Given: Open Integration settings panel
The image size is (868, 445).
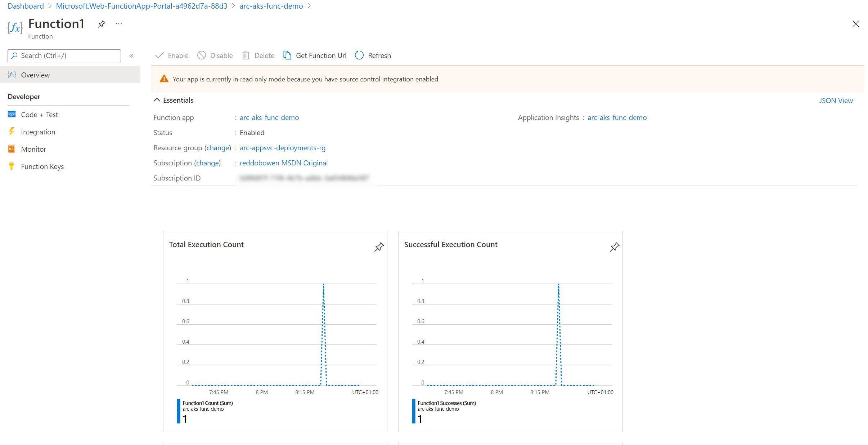Looking at the screenshot, I should [38, 131].
